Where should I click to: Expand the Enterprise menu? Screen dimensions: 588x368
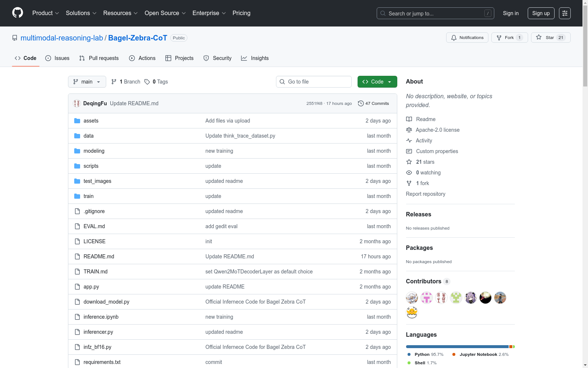coord(209,13)
